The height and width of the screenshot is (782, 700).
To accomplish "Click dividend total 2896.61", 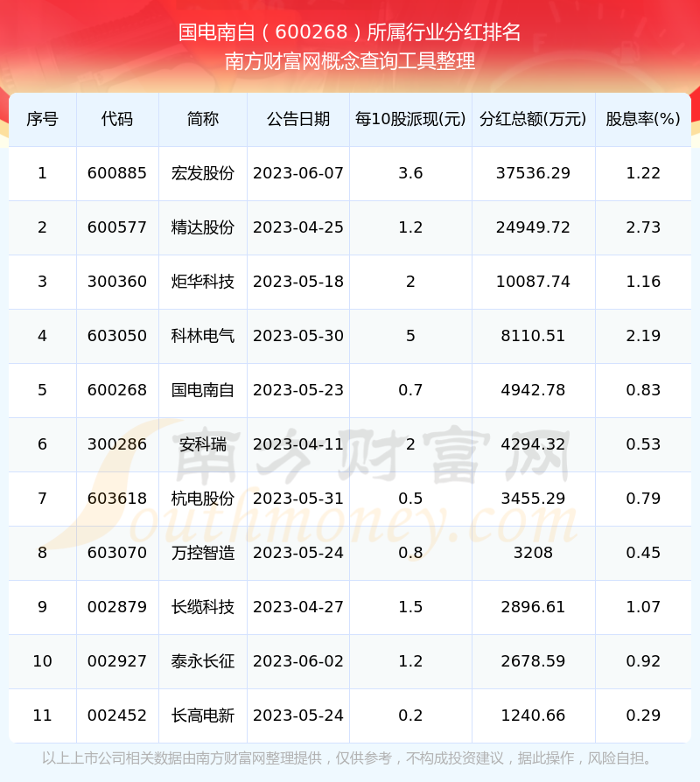I will [x=534, y=607].
